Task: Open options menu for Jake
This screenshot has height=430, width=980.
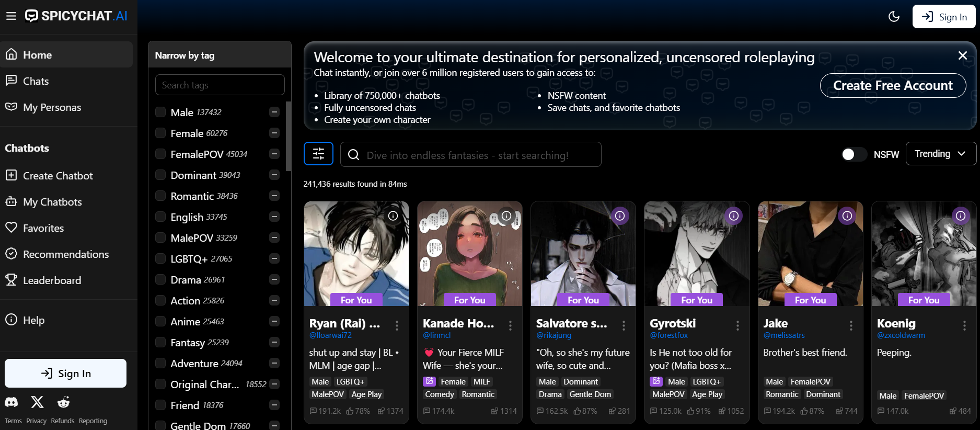Action: coord(851,325)
